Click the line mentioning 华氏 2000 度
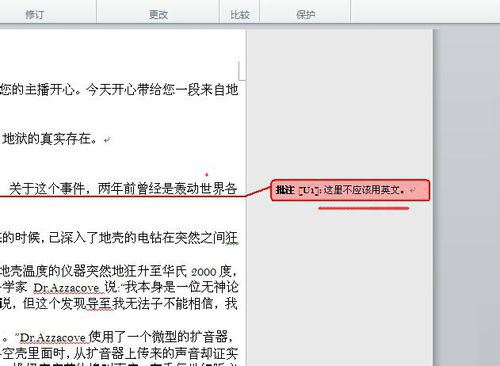500x366 pixels. 119,271
